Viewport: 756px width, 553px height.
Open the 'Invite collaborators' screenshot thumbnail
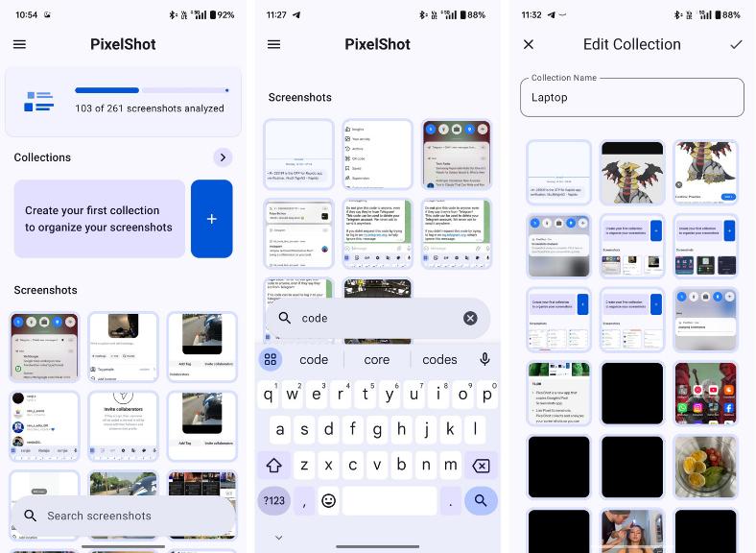(124, 425)
